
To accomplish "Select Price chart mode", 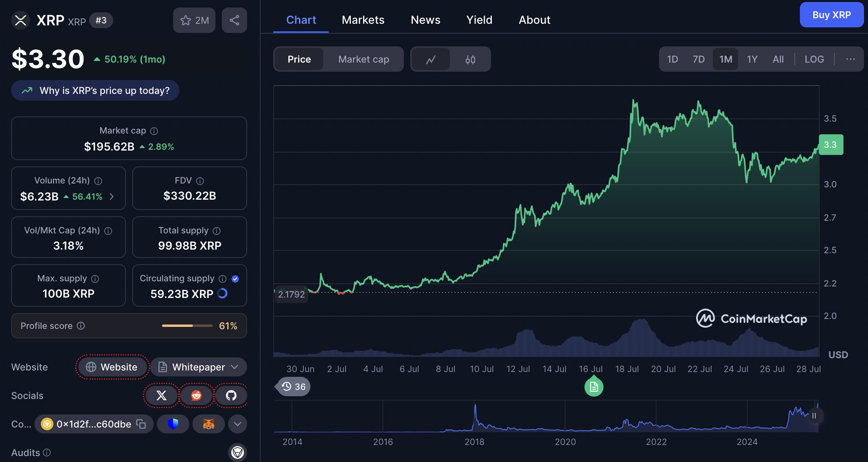I will [299, 59].
